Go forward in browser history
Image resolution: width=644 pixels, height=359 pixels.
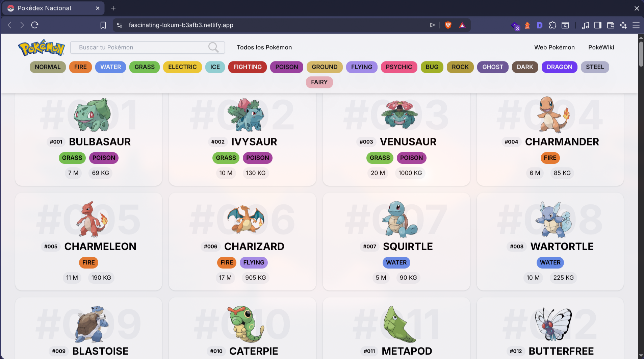[22, 25]
